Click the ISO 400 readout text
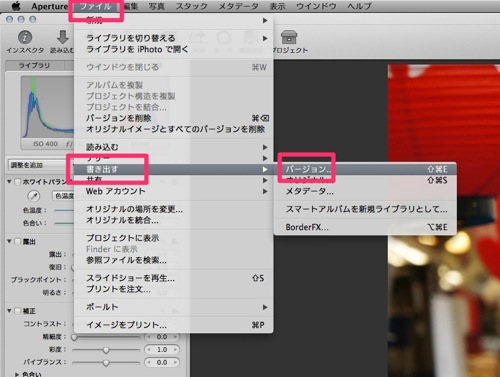500x377 pixels. click(45, 144)
